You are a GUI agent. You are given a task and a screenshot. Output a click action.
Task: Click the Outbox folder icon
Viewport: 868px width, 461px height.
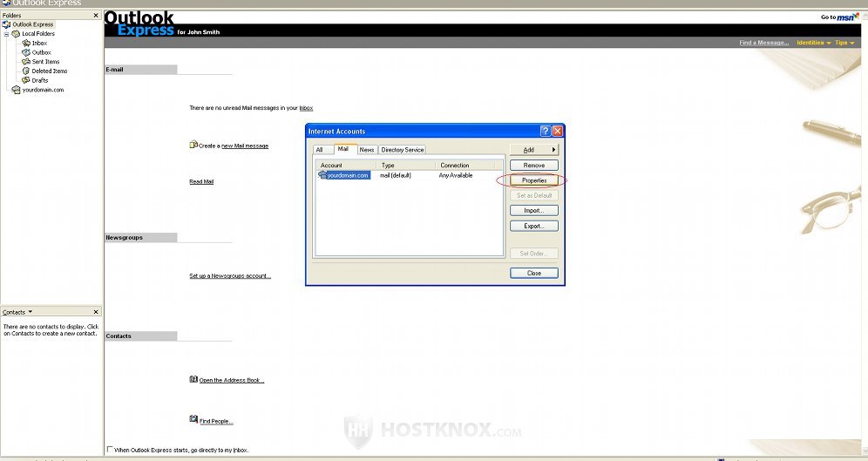click(x=26, y=52)
